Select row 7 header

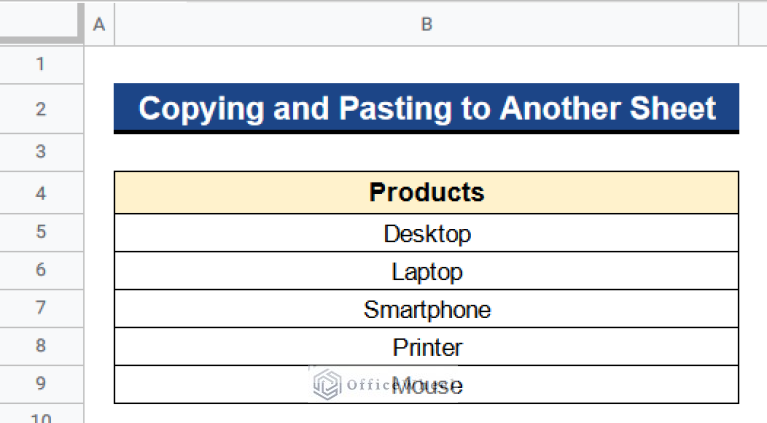pos(41,309)
